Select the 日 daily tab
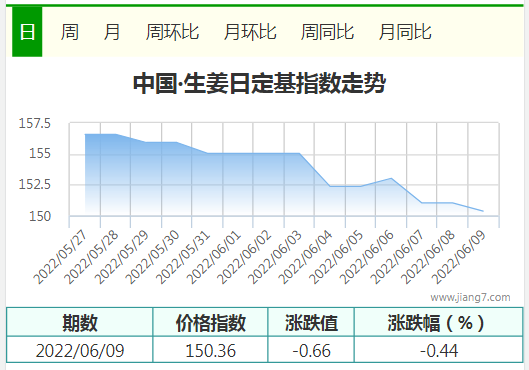Viewport: 529px width, 370px height. pyautogui.click(x=27, y=32)
